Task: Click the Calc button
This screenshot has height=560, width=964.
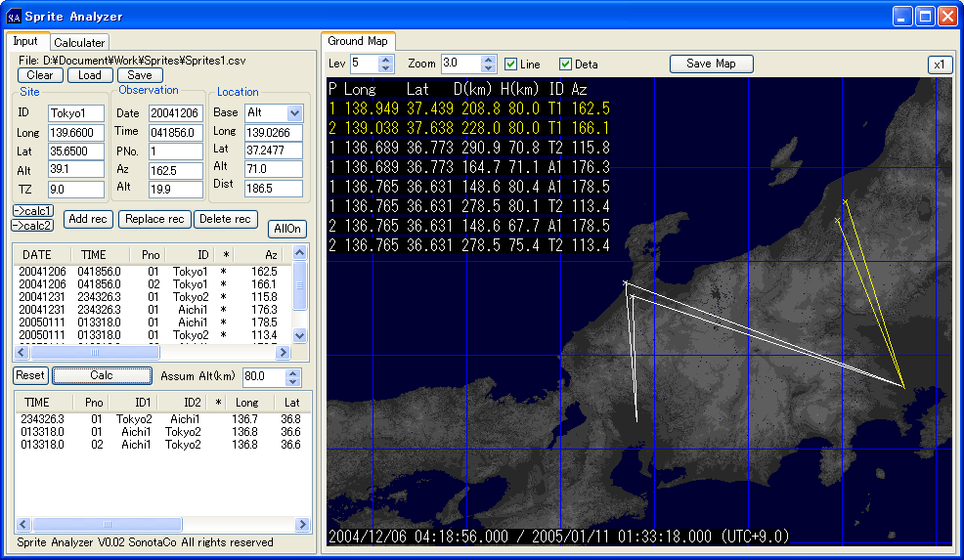Action: (102, 375)
